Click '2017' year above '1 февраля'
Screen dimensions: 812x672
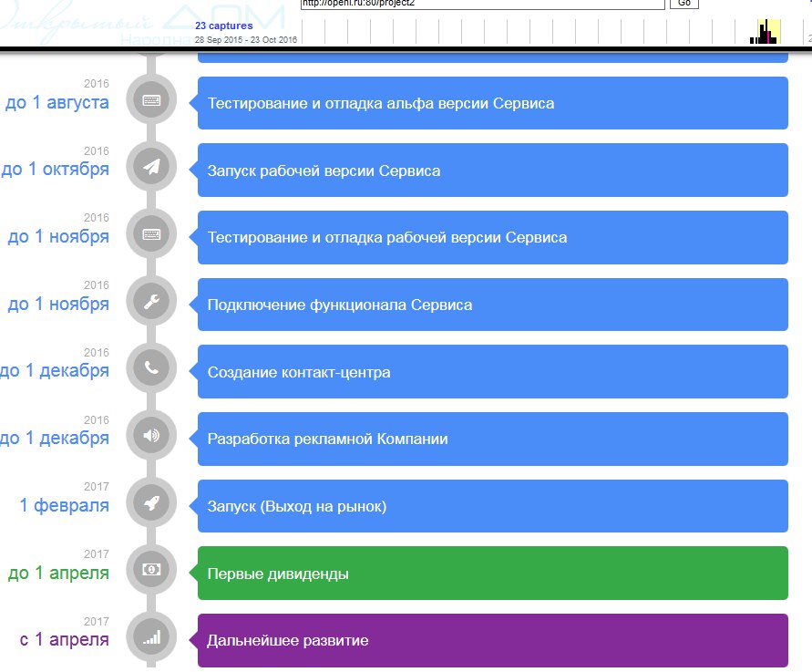[x=97, y=487]
